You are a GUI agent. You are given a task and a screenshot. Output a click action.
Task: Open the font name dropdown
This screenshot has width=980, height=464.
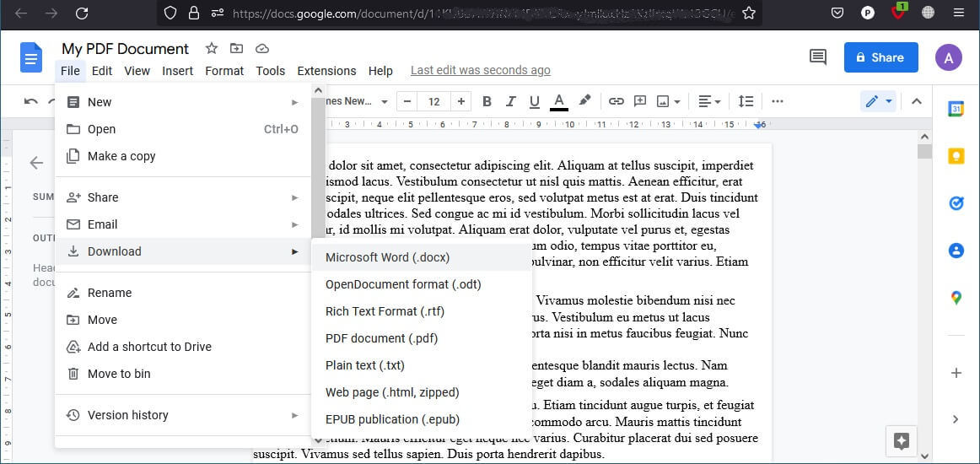tap(356, 101)
